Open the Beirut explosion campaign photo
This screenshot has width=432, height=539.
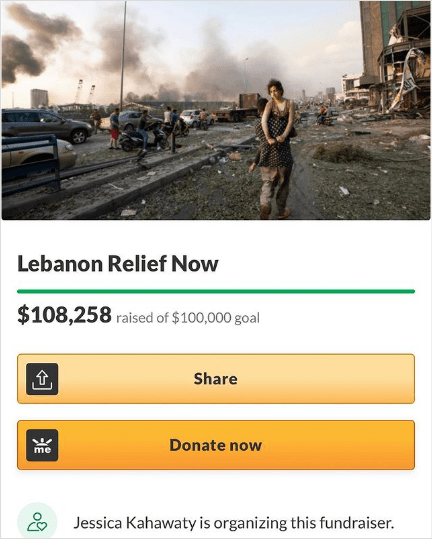[x=216, y=110]
